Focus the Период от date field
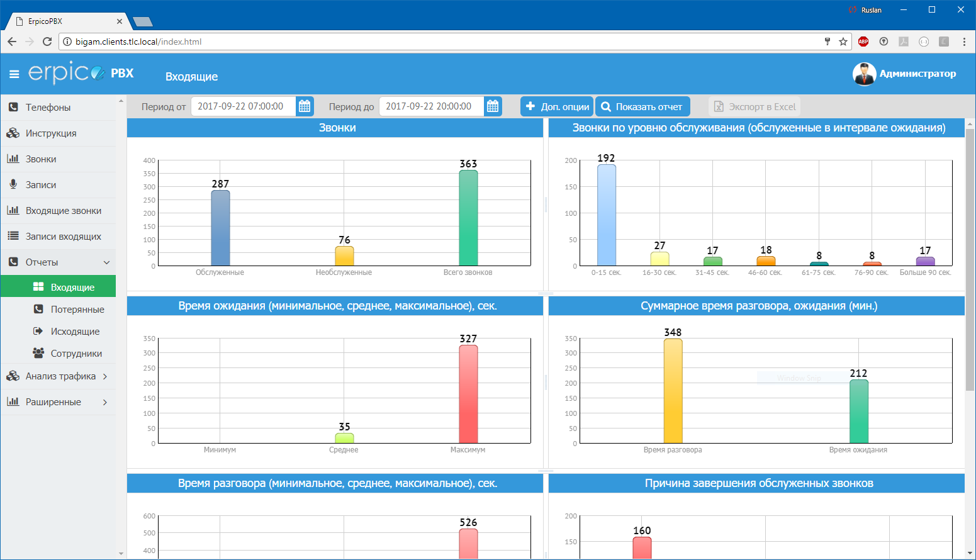This screenshot has height=560, width=976. (x=243, y=106)
